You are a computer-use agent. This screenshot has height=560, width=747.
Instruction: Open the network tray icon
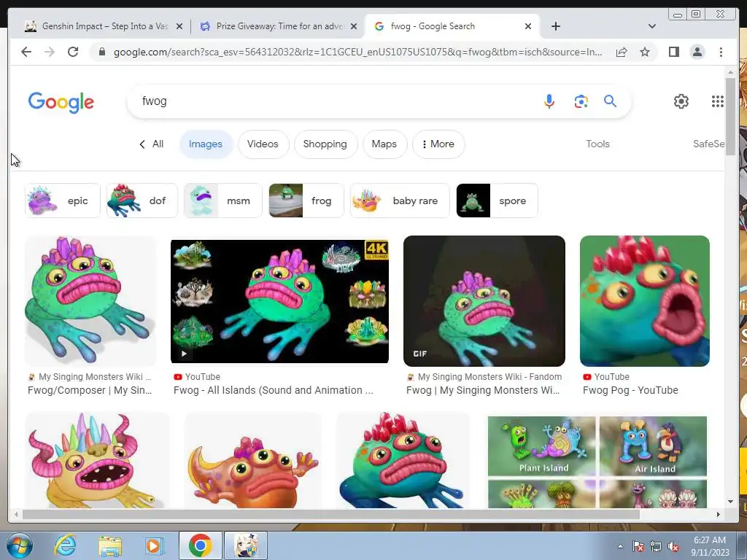(656, 547)
